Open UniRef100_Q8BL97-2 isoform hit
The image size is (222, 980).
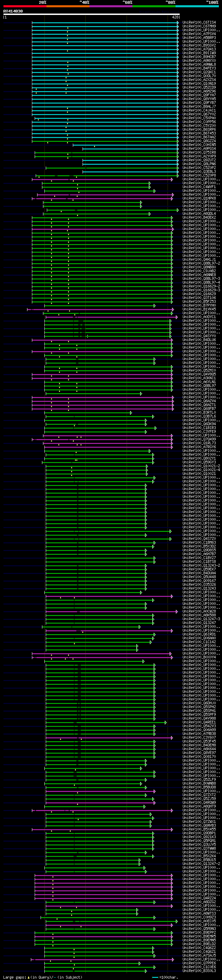pos(201,263)
